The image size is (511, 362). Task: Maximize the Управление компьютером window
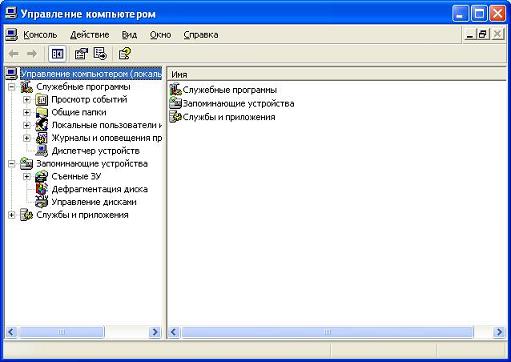(479, 14)
